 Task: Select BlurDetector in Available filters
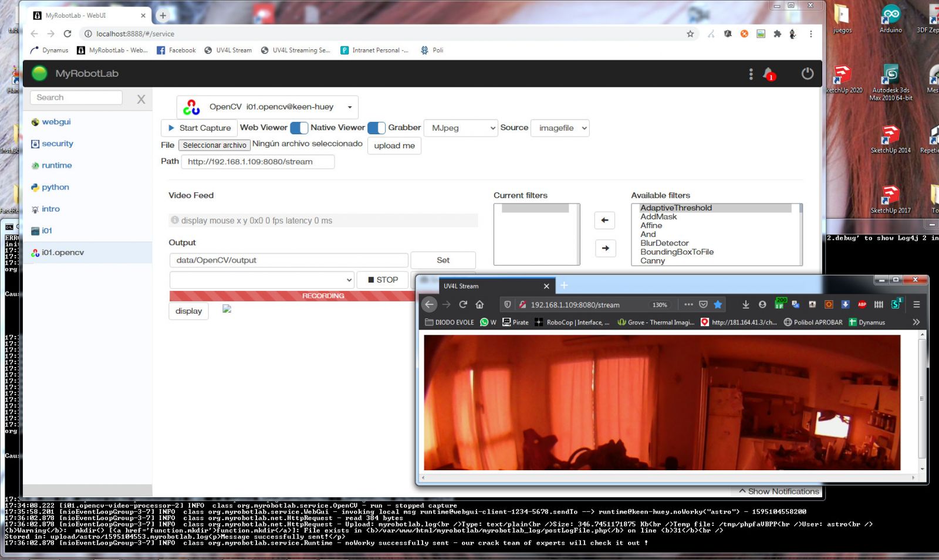click(x=664, y=243)
